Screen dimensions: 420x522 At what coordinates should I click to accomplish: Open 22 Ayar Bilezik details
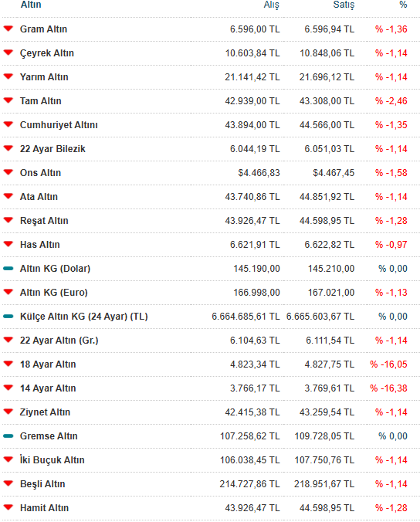coord(52,149)
